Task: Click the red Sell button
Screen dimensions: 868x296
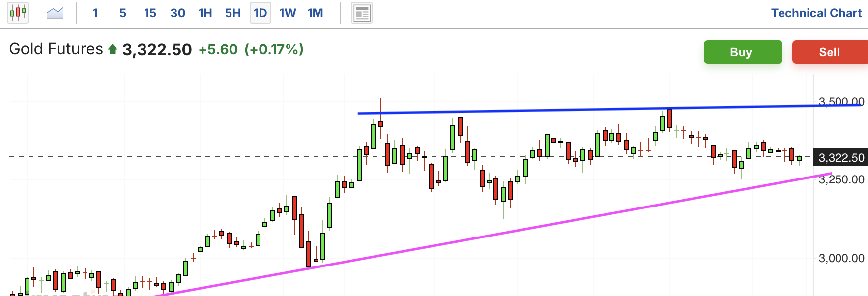Action: [x=830, y=52]
